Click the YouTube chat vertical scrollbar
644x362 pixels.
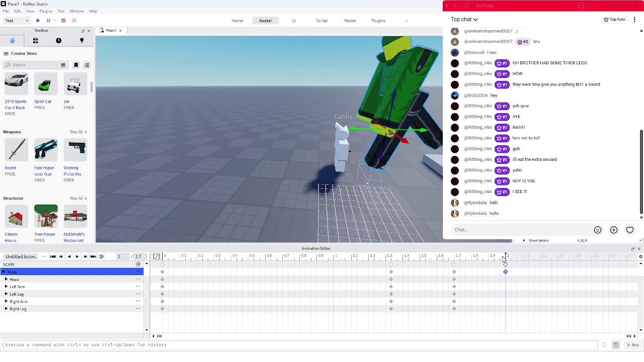641,172
